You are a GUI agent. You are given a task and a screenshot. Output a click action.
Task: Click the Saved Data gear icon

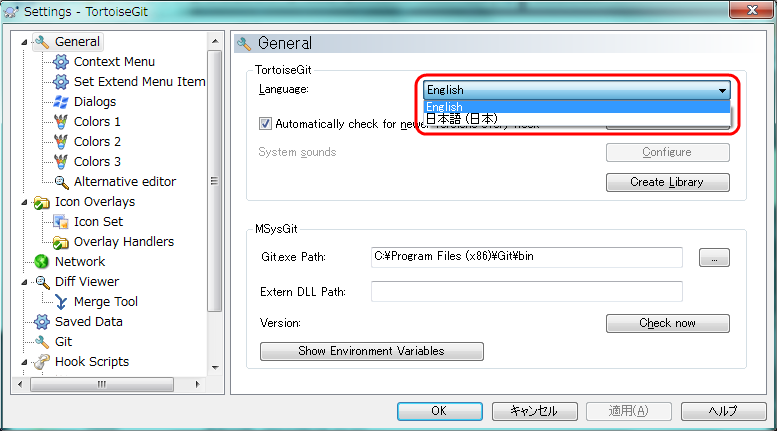coord(42,322)
